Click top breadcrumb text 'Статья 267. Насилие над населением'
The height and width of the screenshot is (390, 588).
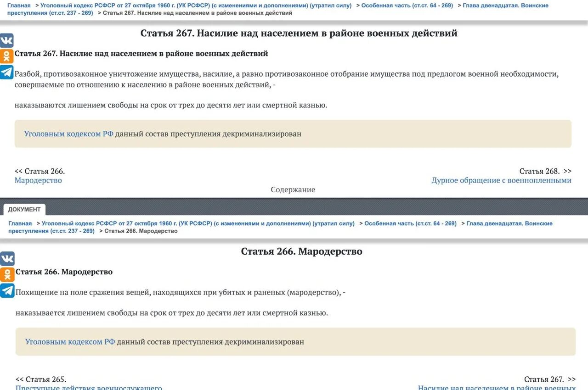tap(198, 13)
